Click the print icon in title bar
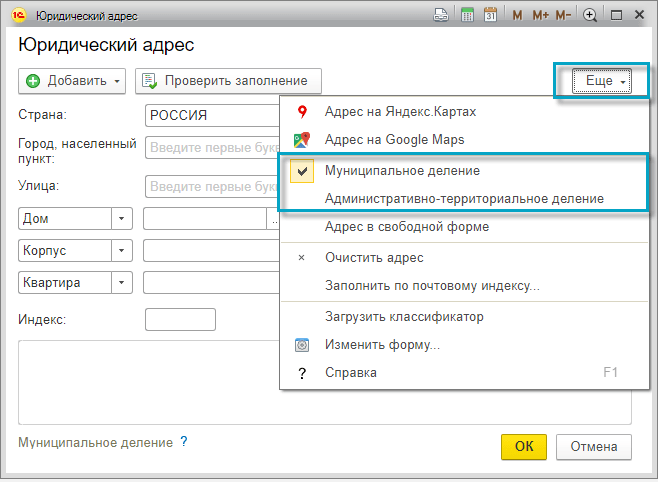 point(441,15)
